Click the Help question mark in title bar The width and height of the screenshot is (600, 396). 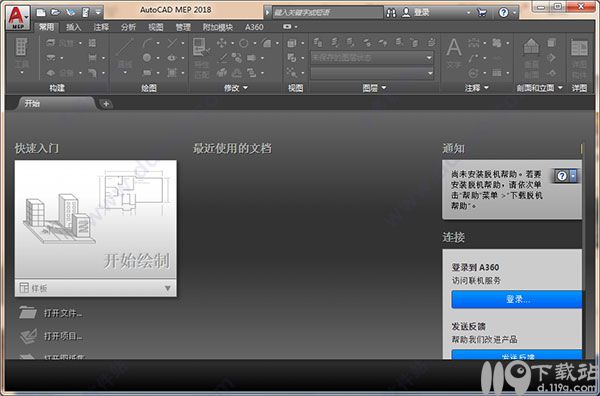coord(504,13)
